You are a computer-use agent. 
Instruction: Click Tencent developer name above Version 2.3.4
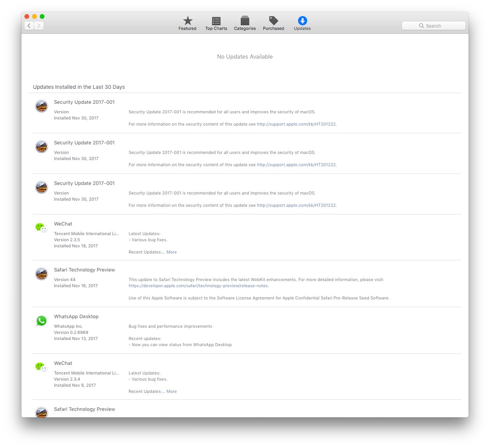(87, 373)
